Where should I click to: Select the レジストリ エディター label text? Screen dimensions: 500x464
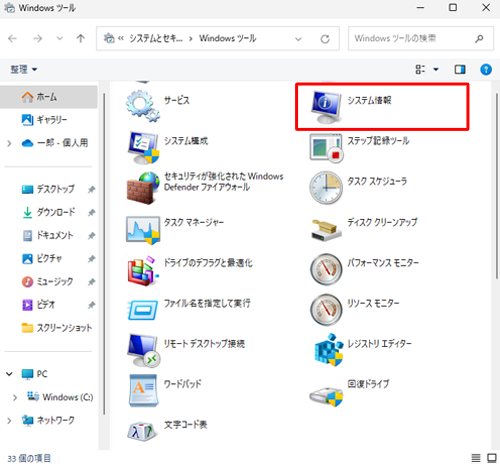379,343
